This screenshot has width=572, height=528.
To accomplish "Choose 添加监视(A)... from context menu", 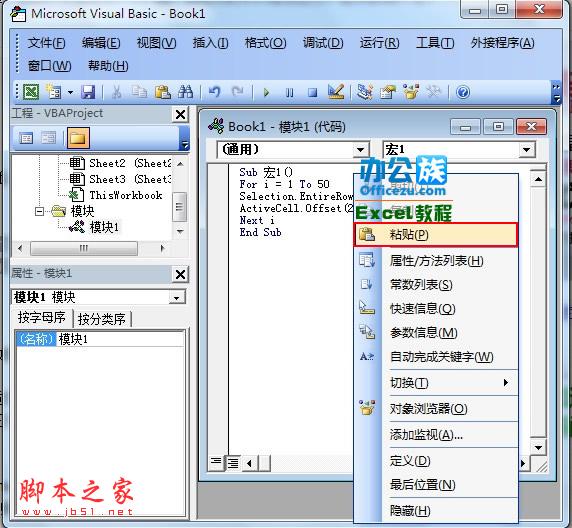I will [436, 435].
